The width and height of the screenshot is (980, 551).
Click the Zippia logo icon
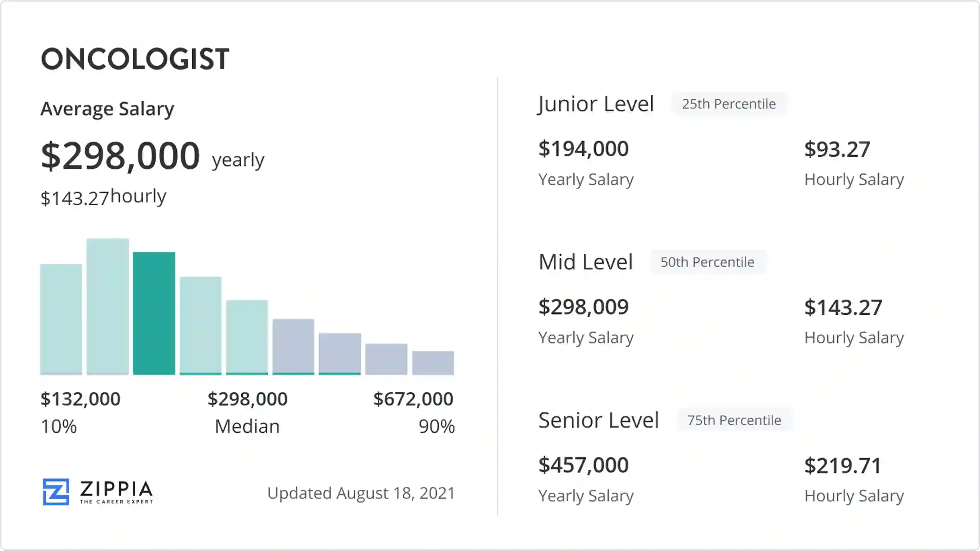pos(56,492)
